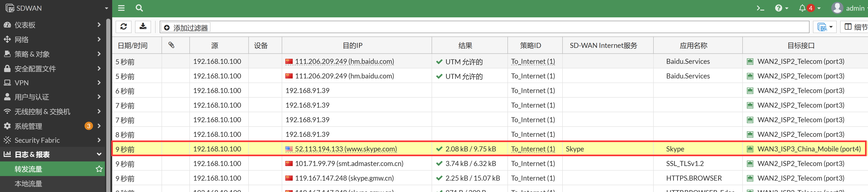Click the Security Fabric icon
This screenshot has width=868, height=192.
(7, 140)
